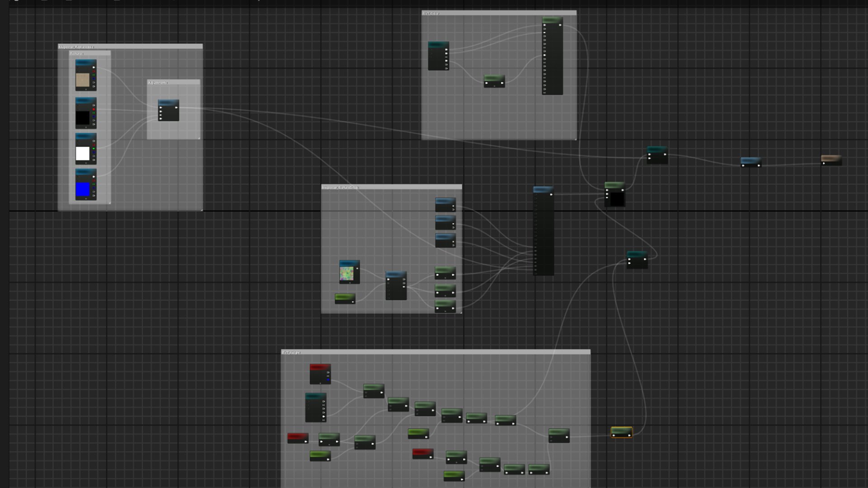Expand the tan texture node's bottom chevron
The height and width of the screenshot is (488, 868).
point(86,89)
